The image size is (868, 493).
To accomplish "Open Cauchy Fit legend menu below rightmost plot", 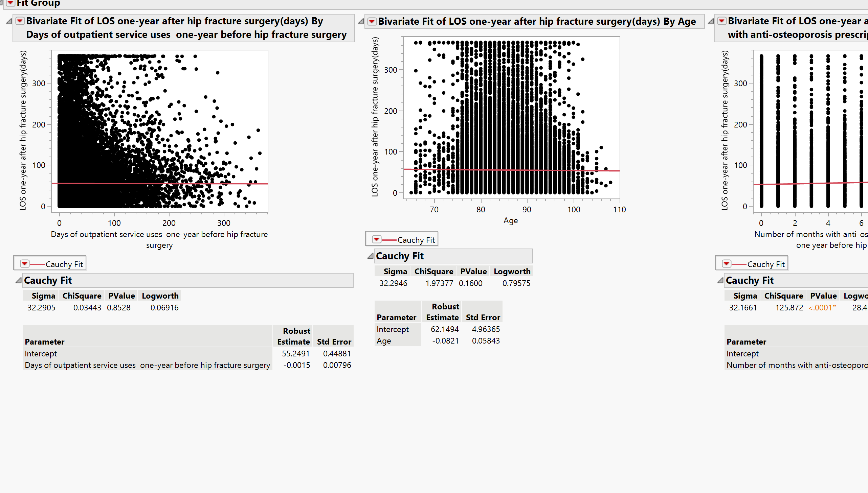I will tap(727, 263).
